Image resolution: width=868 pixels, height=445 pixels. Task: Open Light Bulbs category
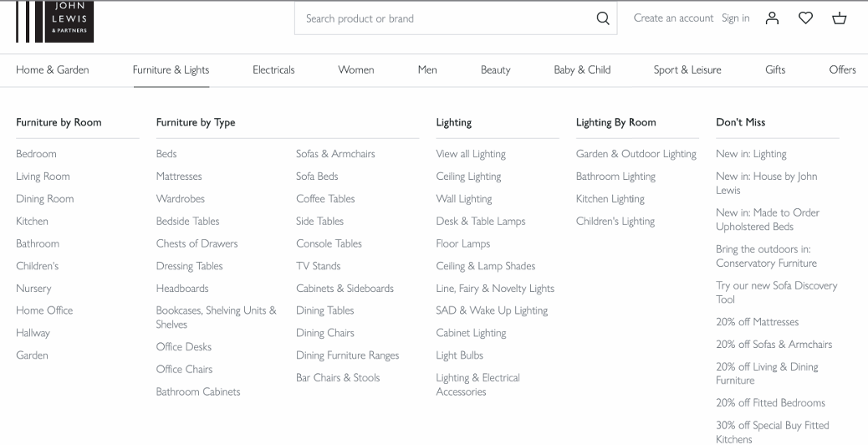coord(459,355)
